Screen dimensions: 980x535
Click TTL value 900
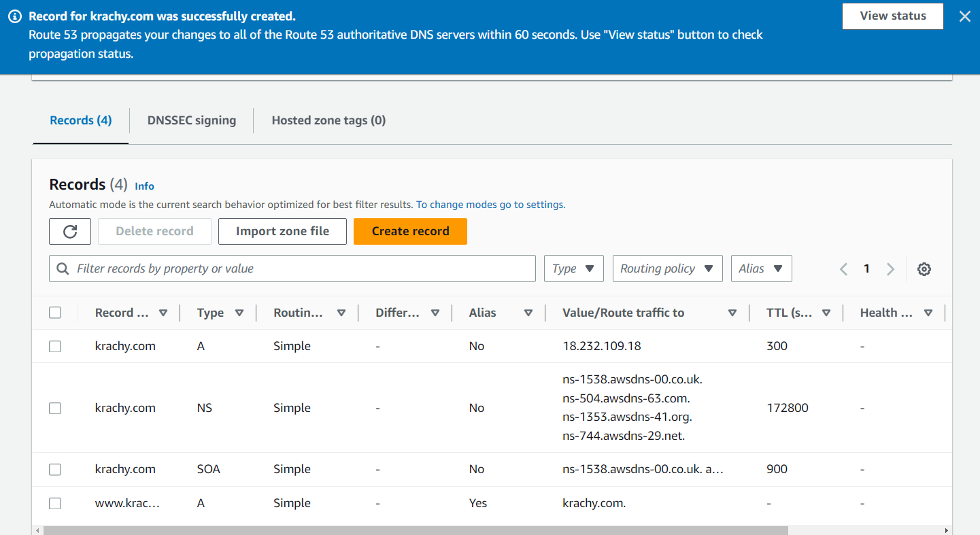tap(777, 469)
